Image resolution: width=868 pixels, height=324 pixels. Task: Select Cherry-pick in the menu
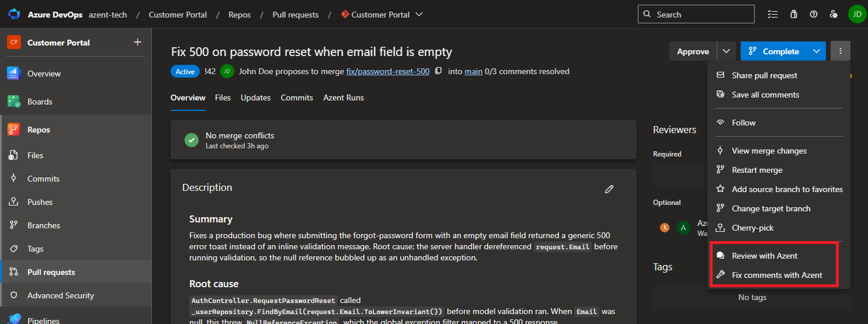pyautogui.click(x=779, y=228)
